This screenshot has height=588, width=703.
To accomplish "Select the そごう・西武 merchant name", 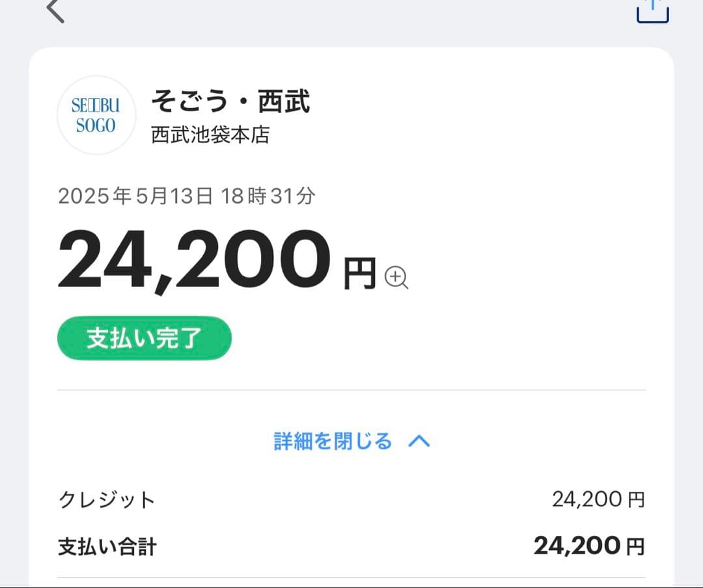I will (230, 102).
